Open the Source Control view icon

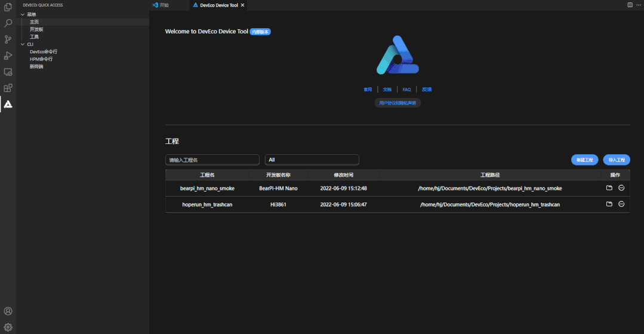pyautogui.click(x=8, y=39)
